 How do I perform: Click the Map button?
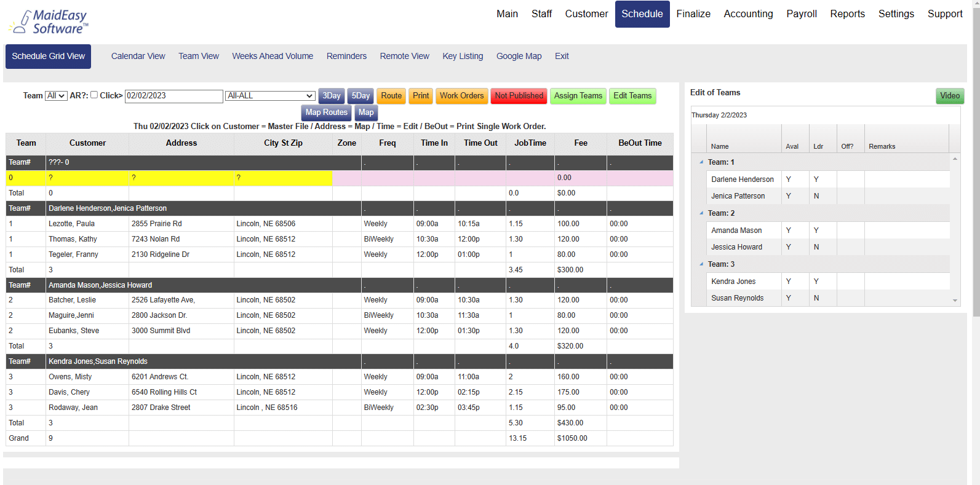(366, 112)
